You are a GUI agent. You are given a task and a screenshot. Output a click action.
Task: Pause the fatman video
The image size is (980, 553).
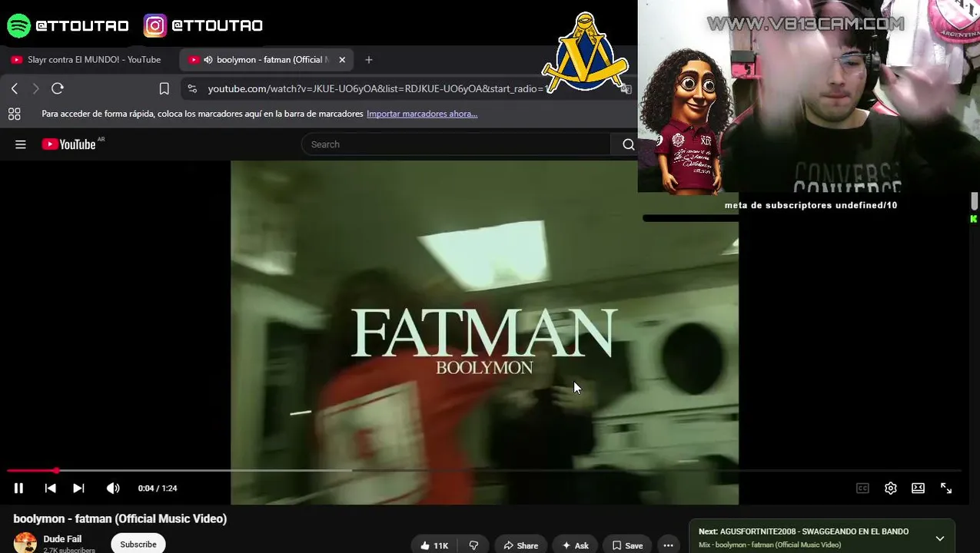(18, 488)
